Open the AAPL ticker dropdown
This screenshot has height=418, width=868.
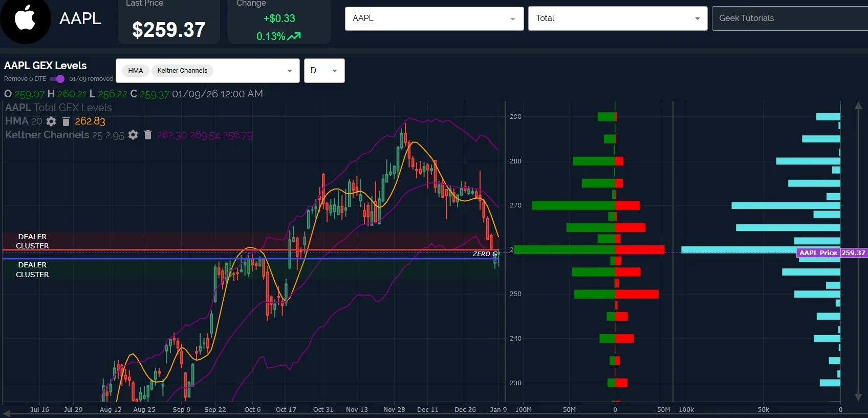coord(434,18)
